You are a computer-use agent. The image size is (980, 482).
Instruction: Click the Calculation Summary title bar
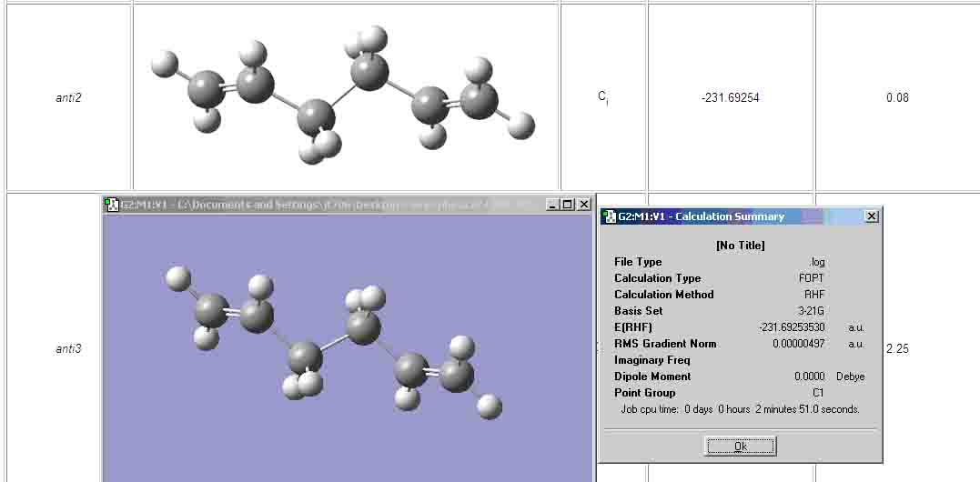click(740, 216)
